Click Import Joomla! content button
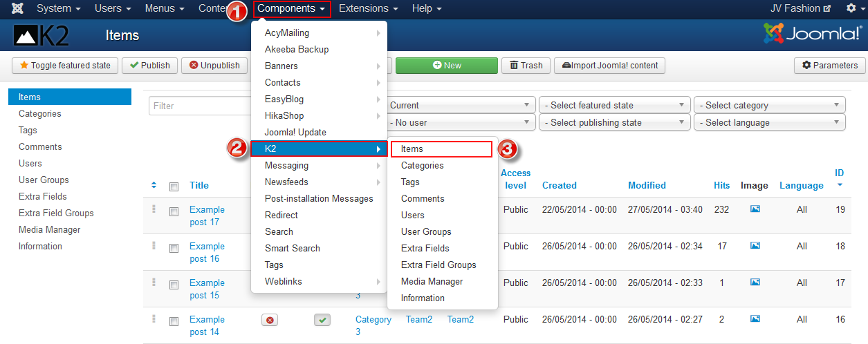The width and height of the screenshot is (868, 344). (609, 66)
